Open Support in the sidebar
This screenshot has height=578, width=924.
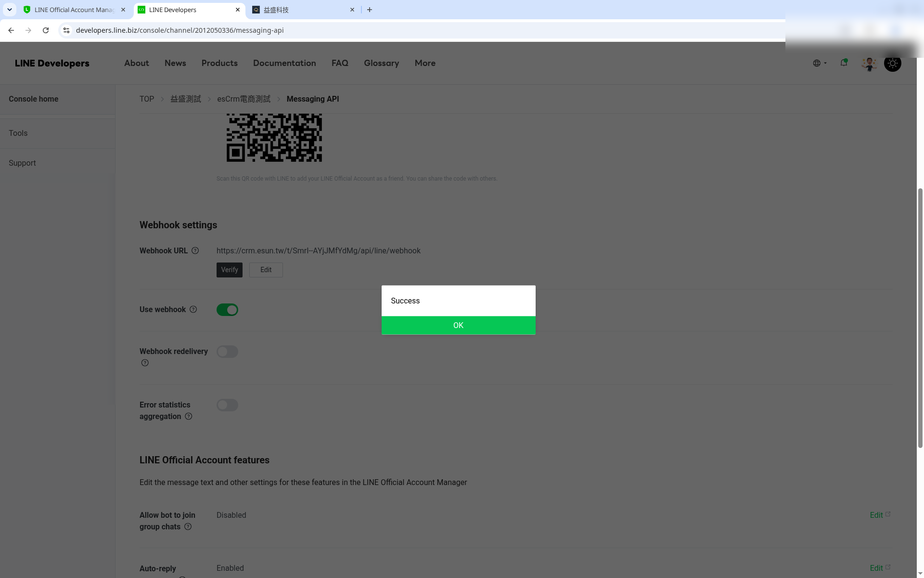click(22, 163)
